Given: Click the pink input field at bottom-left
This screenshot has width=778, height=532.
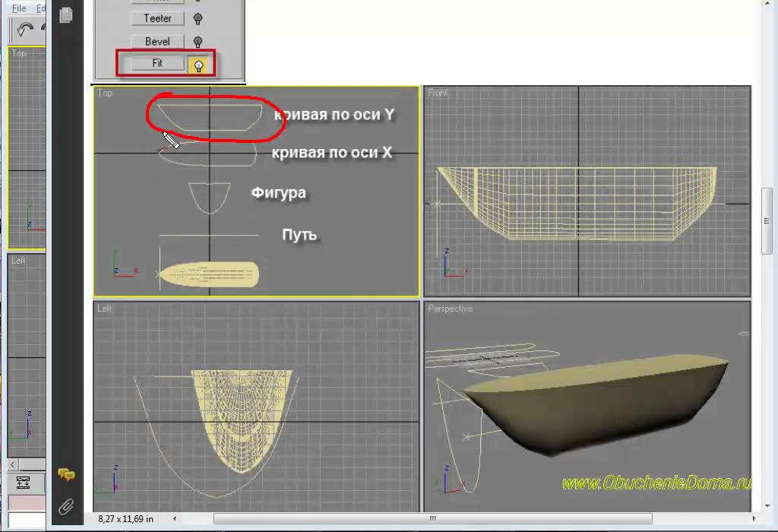Looking at the screenshot, I should click(x=27, y=502).
